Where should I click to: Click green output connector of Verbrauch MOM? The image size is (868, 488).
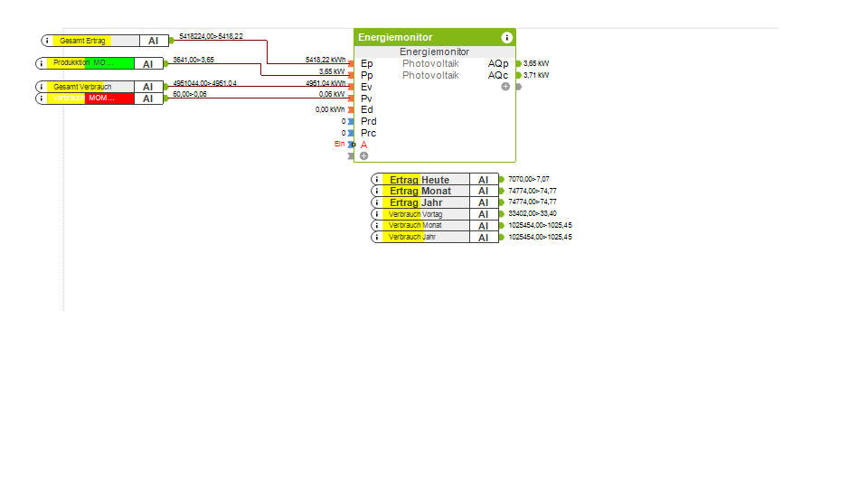(x=165, y=99)
